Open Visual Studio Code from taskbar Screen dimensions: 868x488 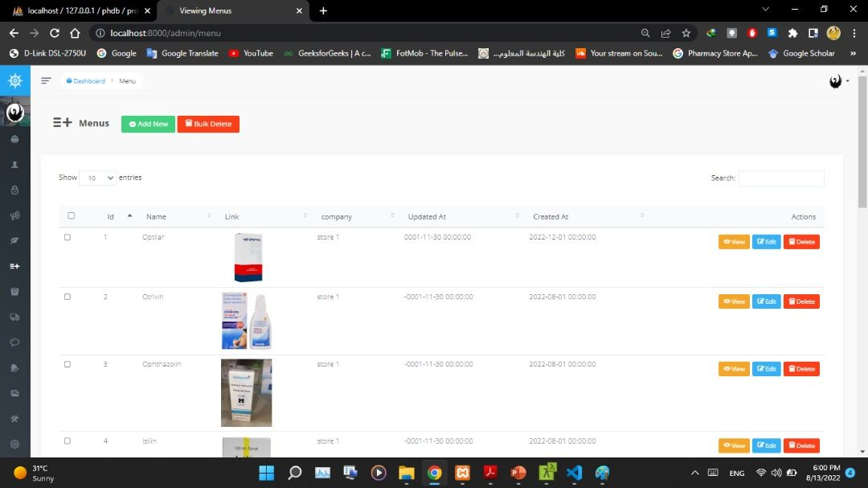point(574,473)
